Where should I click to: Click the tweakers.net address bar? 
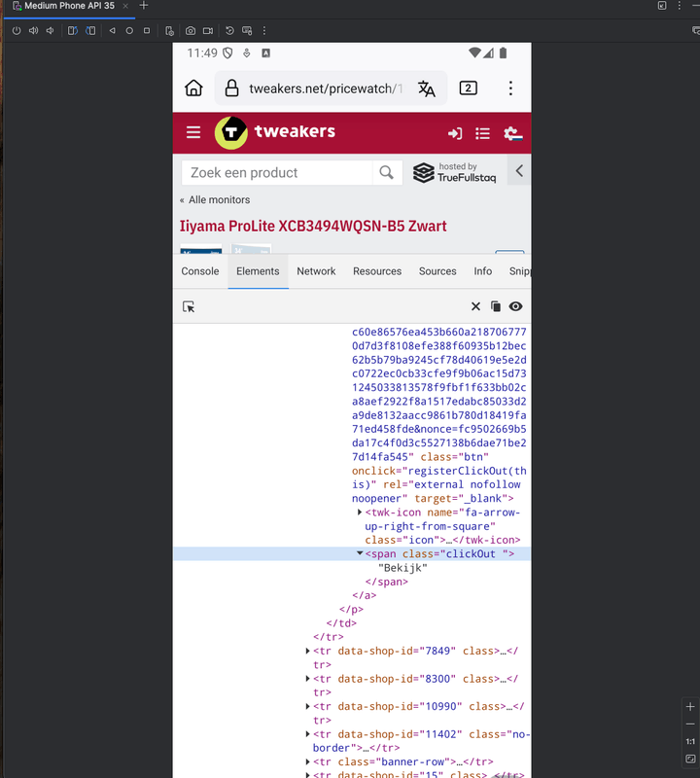[325, 88]
